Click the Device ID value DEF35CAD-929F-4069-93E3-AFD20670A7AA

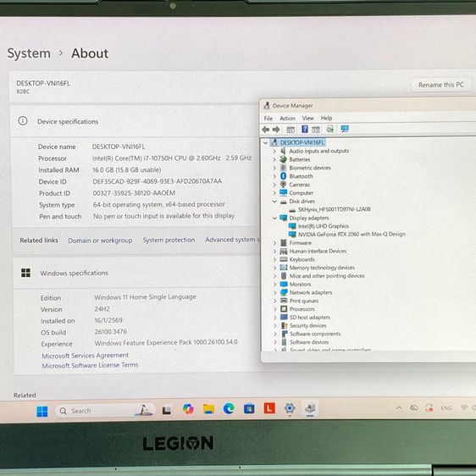[x=157, y=181]
